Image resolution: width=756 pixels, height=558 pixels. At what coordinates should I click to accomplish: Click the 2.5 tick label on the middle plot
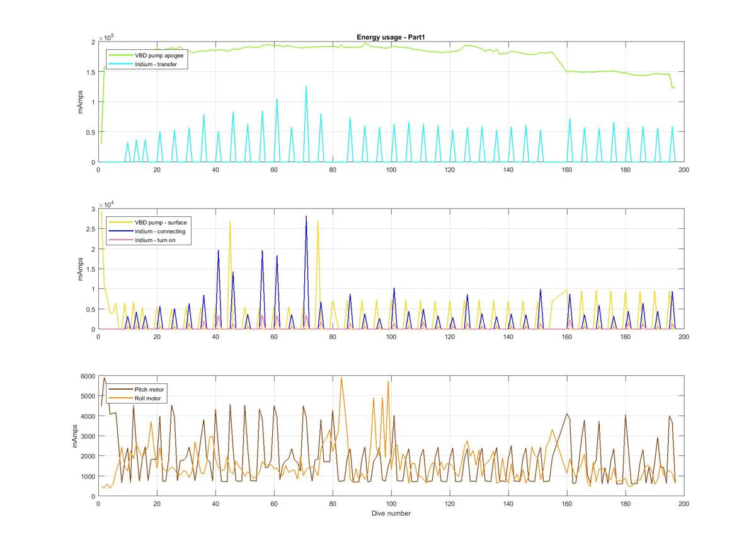(90, 229)
